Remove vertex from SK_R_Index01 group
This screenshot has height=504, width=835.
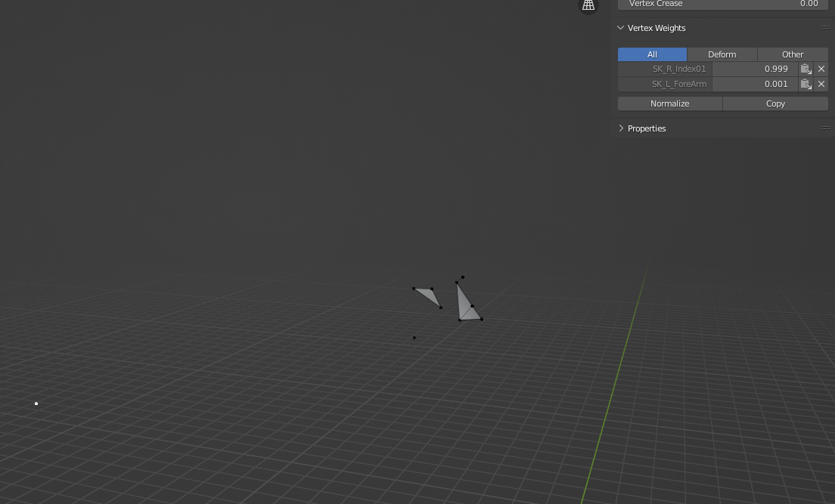821,70
